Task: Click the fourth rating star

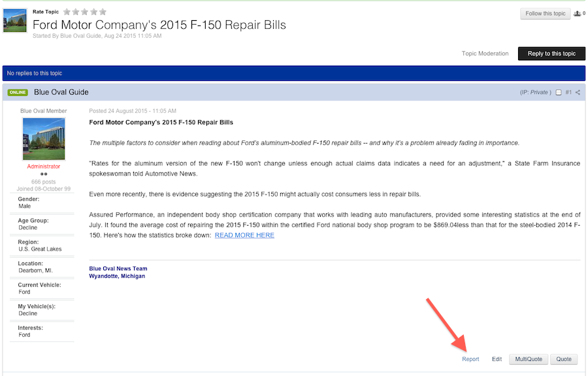Action: click(93, 12)
